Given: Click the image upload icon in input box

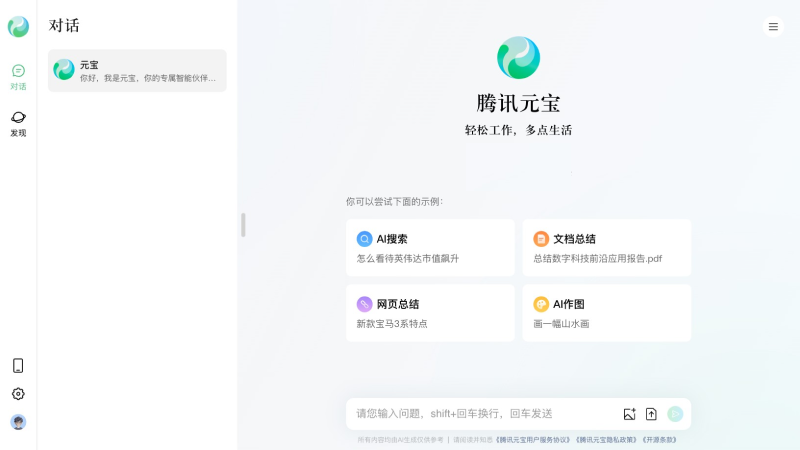Looking at the screenshot, I should tap(629, 414).
